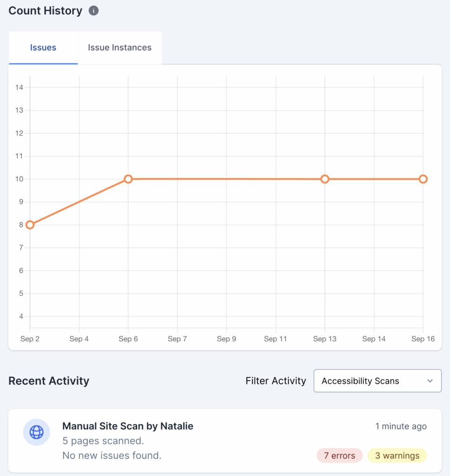Image resolution: width=450 pixels, height=476 pixels.
Task: Switch to the Issues tab
Action: [x=43, y=47]
